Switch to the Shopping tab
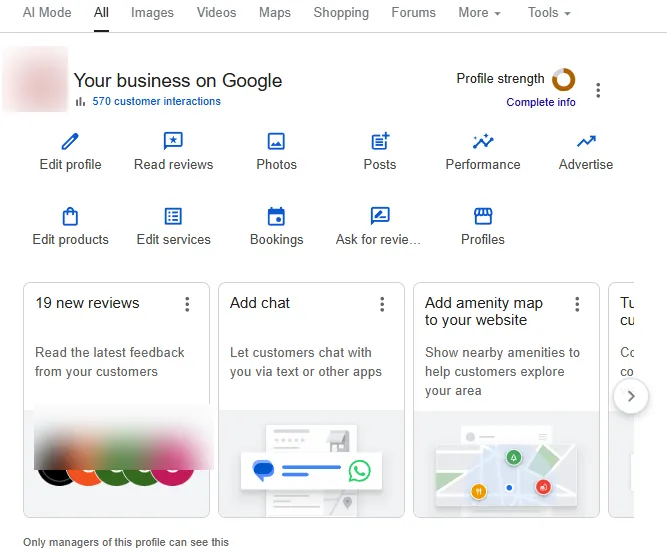 click(x=341, y=13)
